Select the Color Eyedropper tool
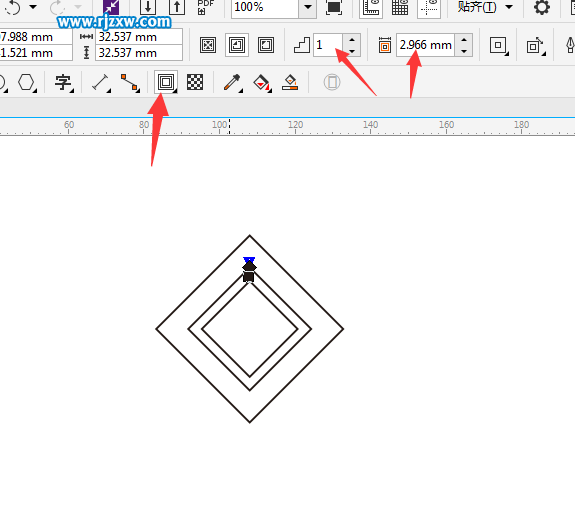The image size is (575, 520). 232,82
